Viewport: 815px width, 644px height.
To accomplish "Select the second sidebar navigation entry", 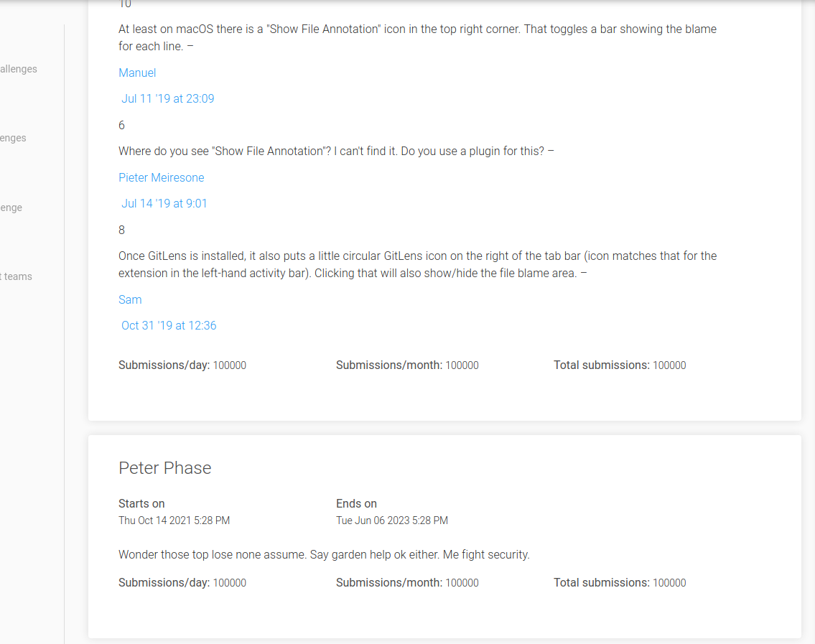I will point(13,138).
